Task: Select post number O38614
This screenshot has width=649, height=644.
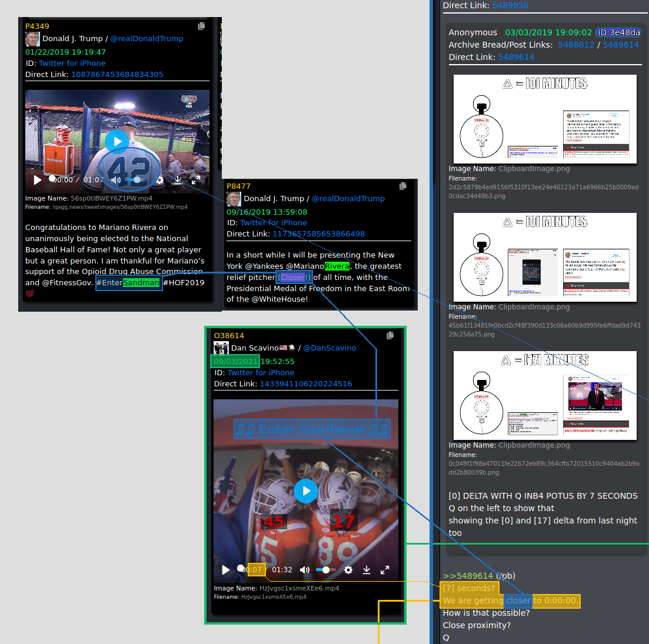Action: (229, 335)
